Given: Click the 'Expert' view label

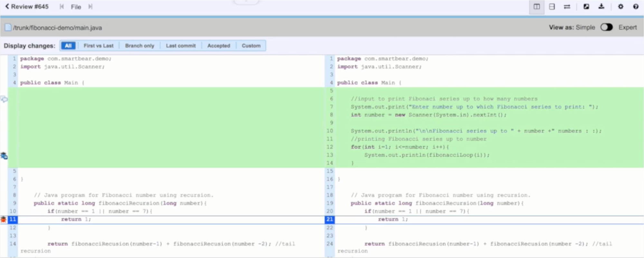Looking at the screenshot, I should [x=628, y=27].
